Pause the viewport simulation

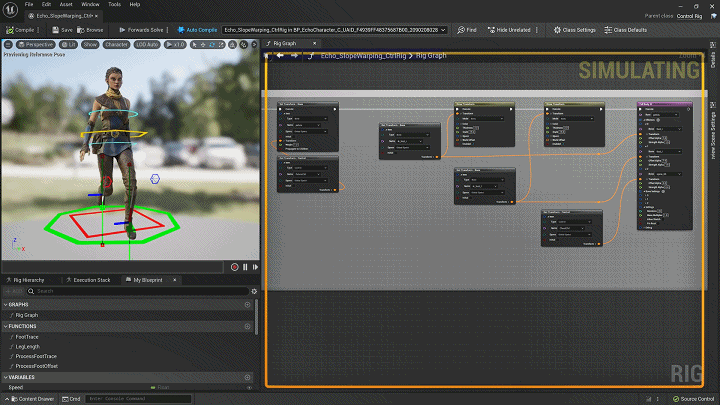(245, 267)
